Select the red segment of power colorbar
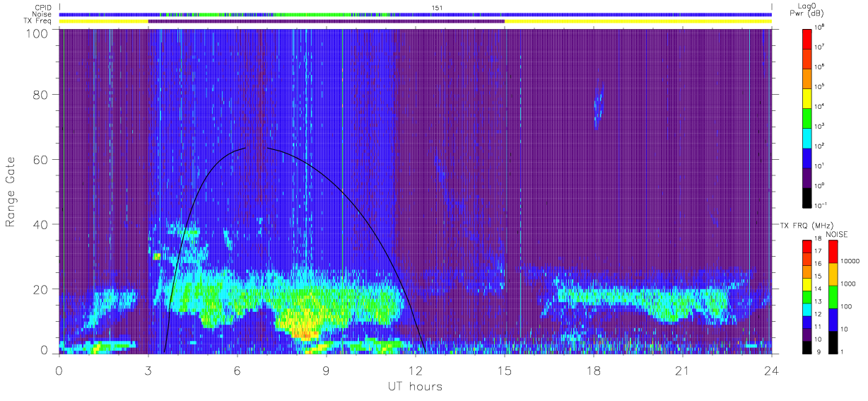This screenshot has width=868, height=401. (807, 38)
